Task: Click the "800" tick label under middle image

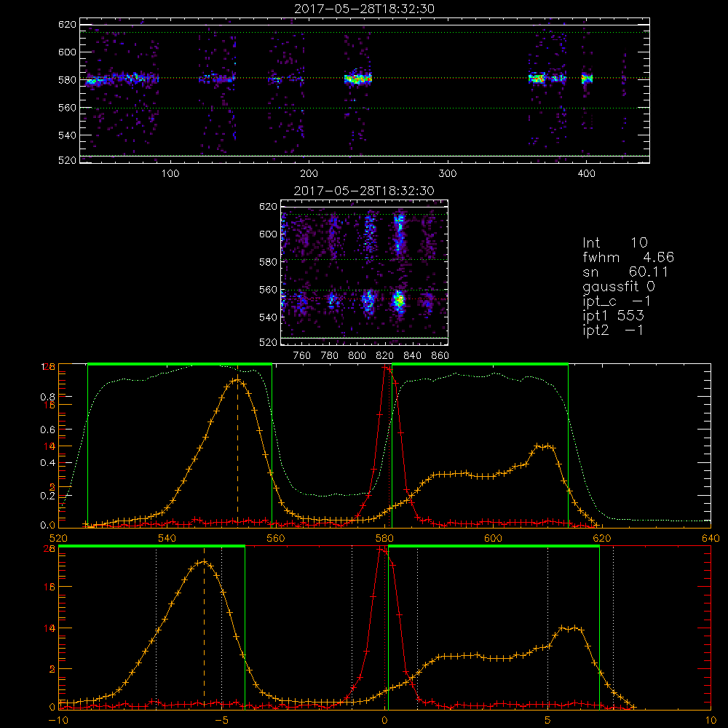Action: point(357,356)
